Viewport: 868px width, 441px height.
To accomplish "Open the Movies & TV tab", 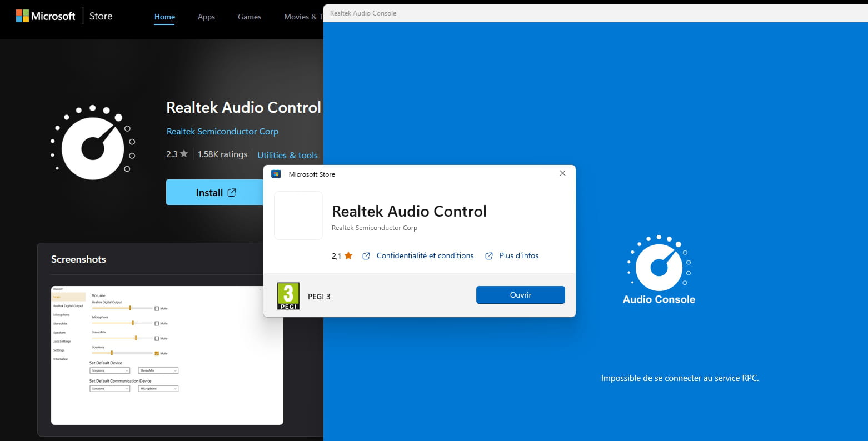I will coord(303,17).
